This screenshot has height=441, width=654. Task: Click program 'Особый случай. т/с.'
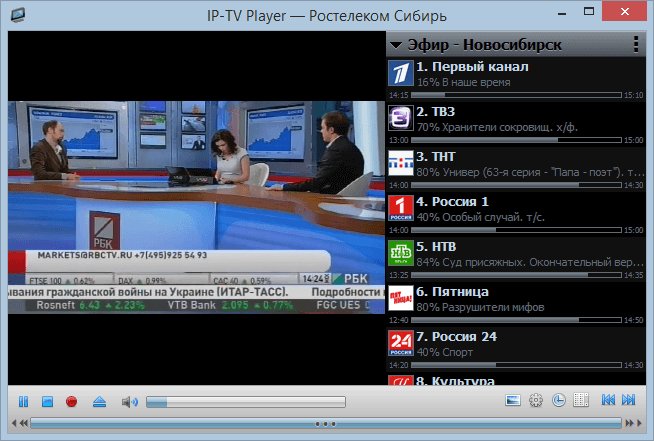point(493,217)
